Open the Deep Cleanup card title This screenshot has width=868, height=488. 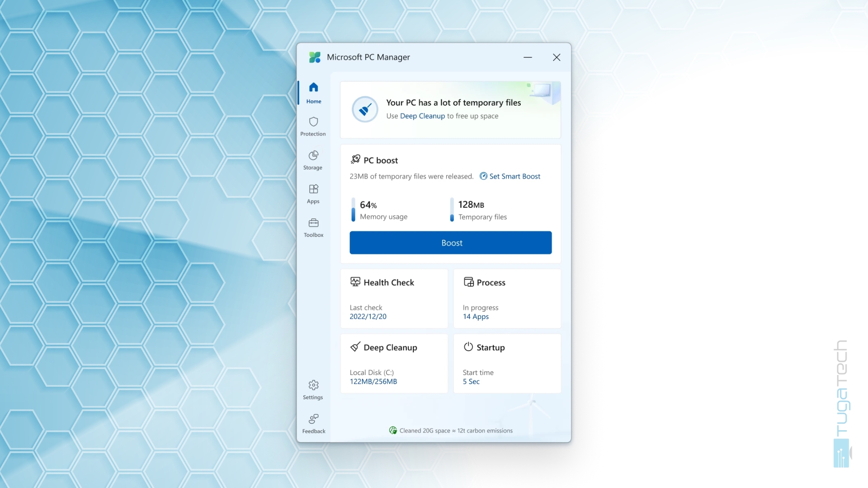pos(390,347)
